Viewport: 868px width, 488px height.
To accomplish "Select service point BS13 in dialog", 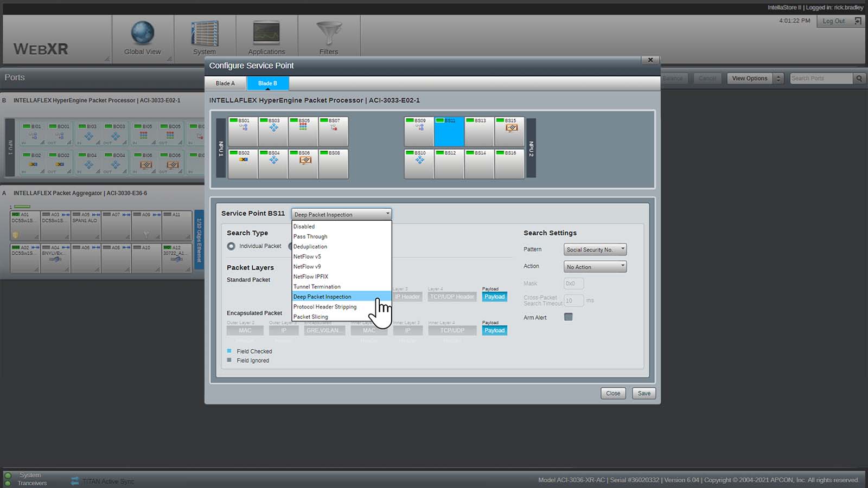I will coord(480,132).
